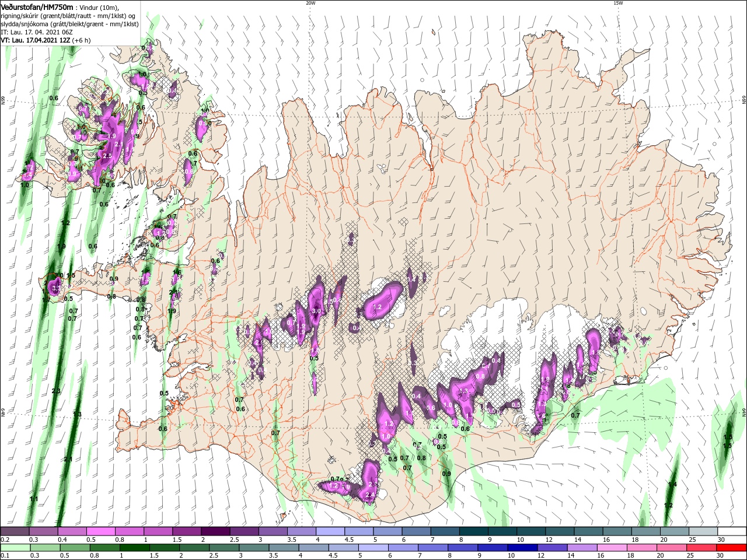The height and width of the screenshot is (560, 747).
Task: Pick the 1.5 swatch in the purple-to-grey legend
Action: [x=187, y=531]
